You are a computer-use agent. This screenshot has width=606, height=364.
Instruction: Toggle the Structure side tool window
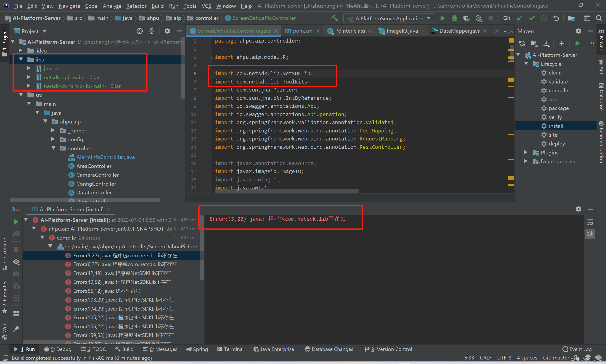[x=4, y=254]
